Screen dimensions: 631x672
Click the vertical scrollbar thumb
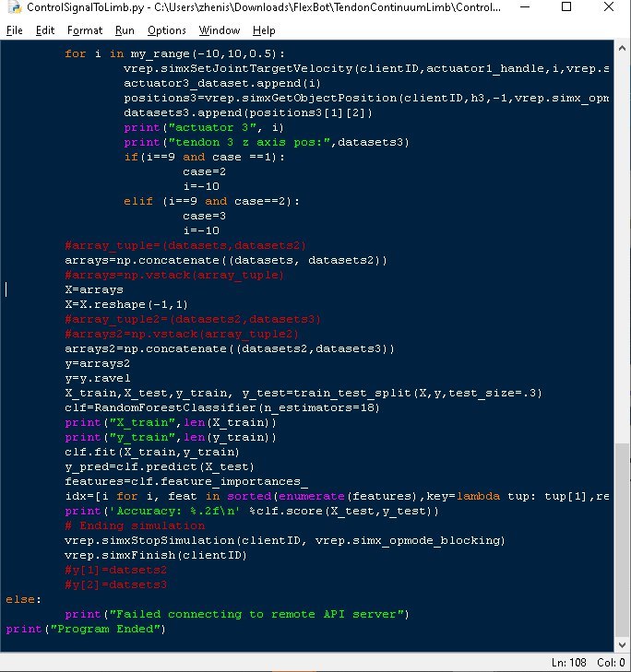click(x=622, y=540)
